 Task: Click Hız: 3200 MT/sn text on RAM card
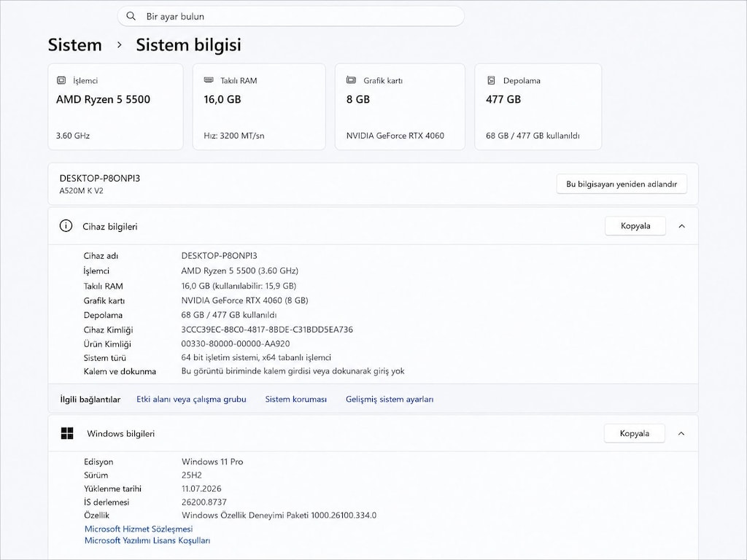tap(234, 136)
